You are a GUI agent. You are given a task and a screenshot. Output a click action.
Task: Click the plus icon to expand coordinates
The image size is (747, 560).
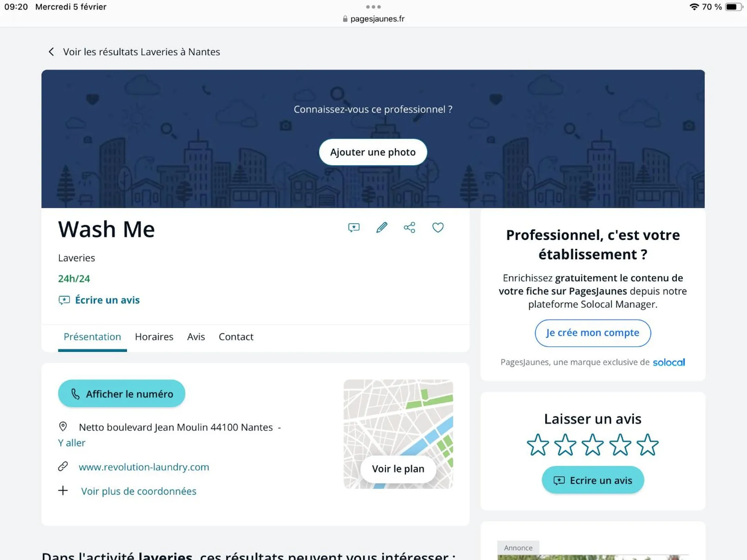pyautogui.click(x=63, y=491)
